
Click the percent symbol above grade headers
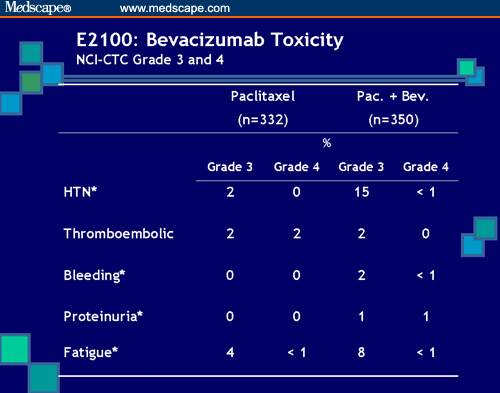[327, 143]
